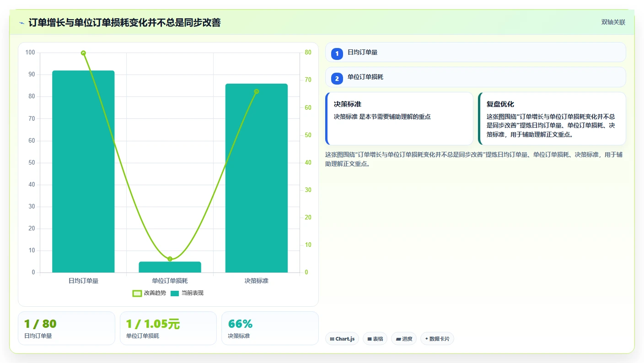The image size is (644, 363).
Task: Click the 66% stat value
Action: pyautogui.click(x=240, y=324)
